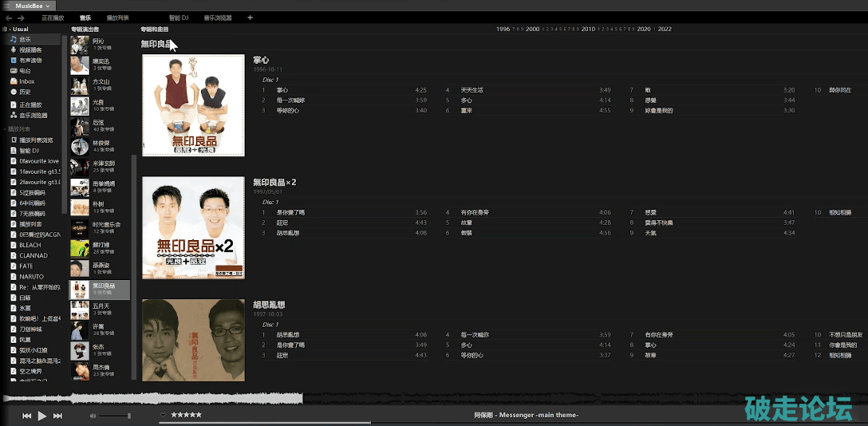
Task: Skip to the next track
Action: [x=57, y=416]
